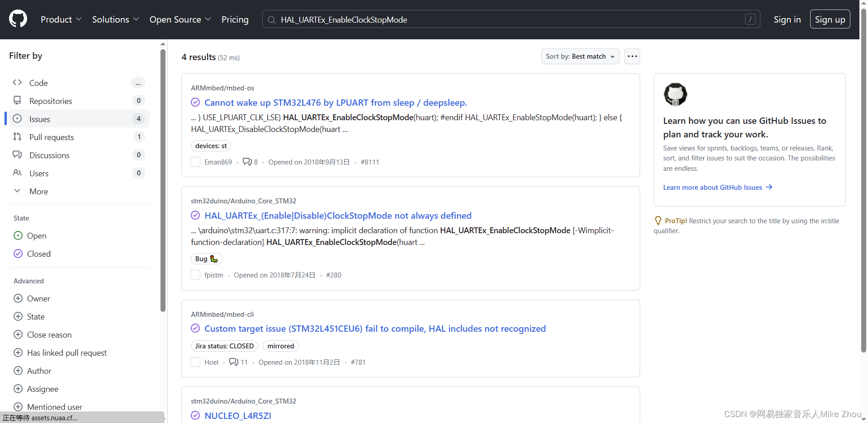Open ARMmbed/mbed-os repository link
This screenshot has width=868, height=423.
point(222,88)
